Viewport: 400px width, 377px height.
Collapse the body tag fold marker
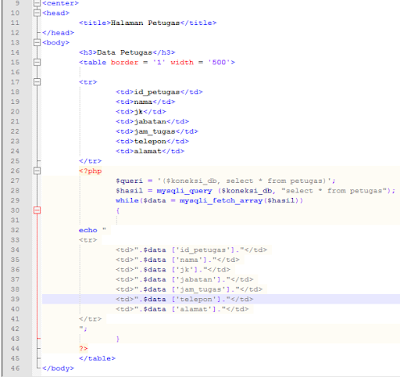(37, 43)
